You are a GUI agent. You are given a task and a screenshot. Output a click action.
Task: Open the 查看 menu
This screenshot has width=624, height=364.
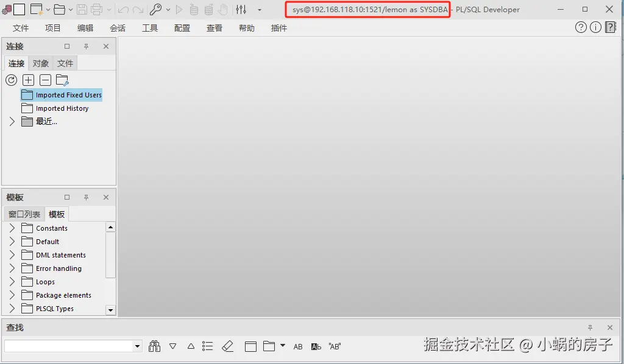point(214,28)
